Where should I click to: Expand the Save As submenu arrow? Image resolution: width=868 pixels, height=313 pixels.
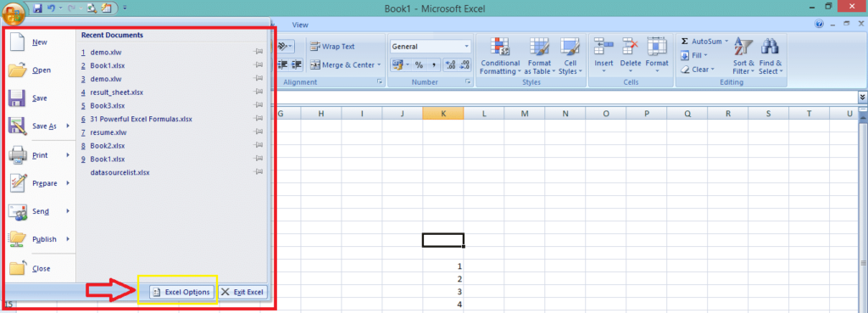click(x=68, y=126)
